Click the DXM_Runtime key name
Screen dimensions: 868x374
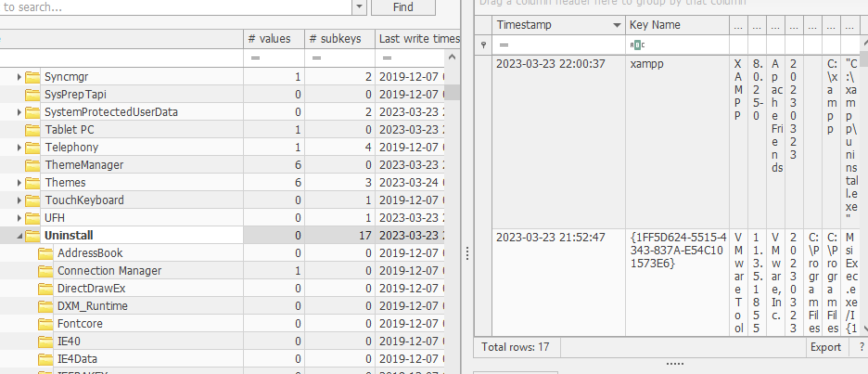93,306
